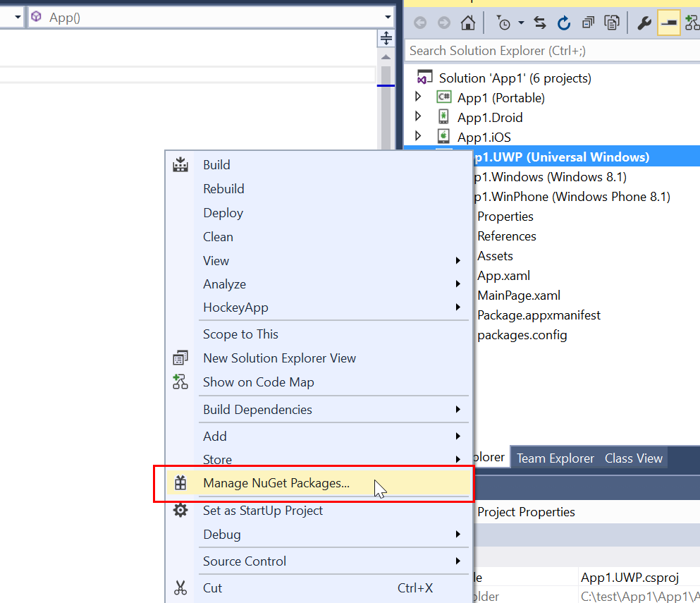Click the New Solution Explorer View icon
This screenshot has height=603, width=700.
pyautogui.click(x=180, y=358)
